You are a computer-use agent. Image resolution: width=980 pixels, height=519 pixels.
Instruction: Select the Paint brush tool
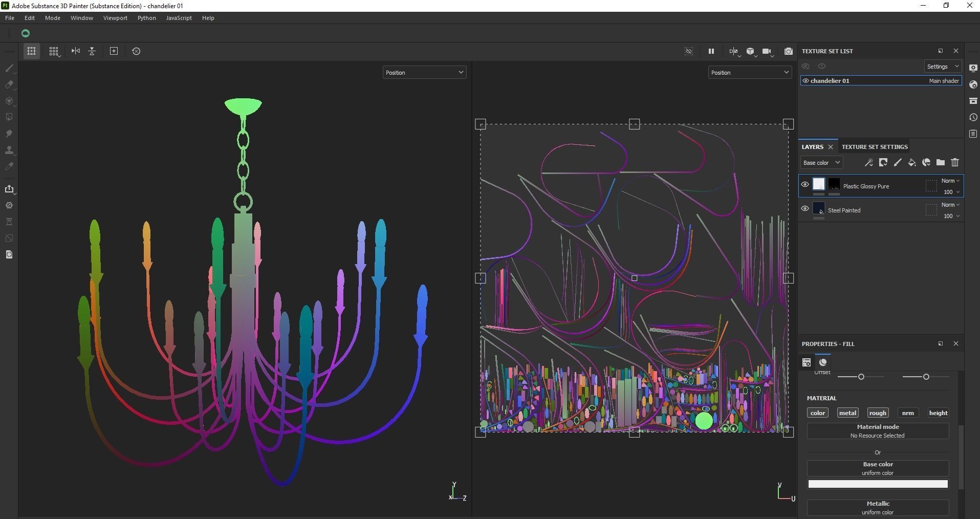(x=9, y=68)
